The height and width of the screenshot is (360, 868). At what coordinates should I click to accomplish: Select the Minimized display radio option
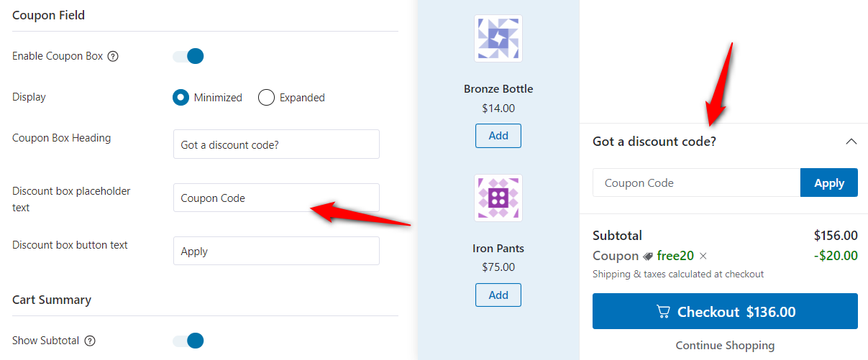pos(181,98)
